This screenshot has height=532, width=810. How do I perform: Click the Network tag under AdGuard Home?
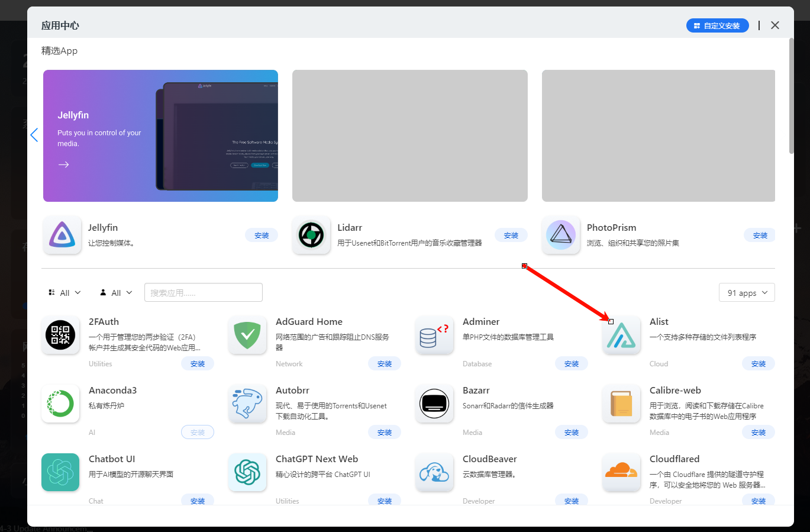(x=289, y=364)
